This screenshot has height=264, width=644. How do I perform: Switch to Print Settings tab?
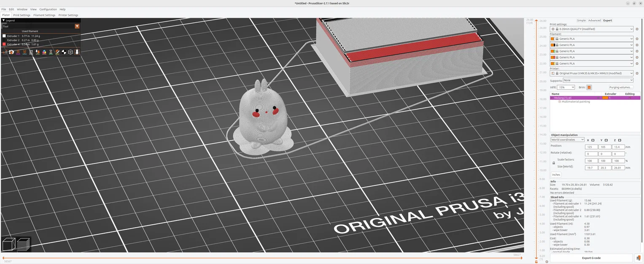pos(22,15)
